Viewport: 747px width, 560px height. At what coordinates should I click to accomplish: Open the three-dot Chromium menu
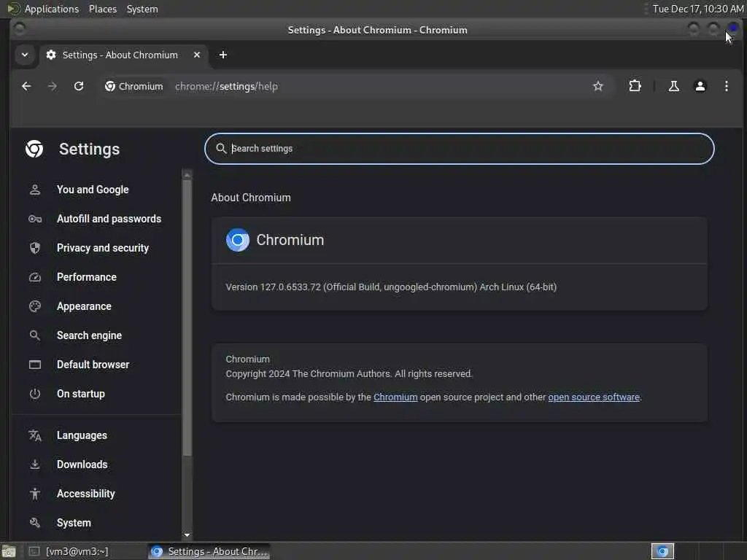726,86
